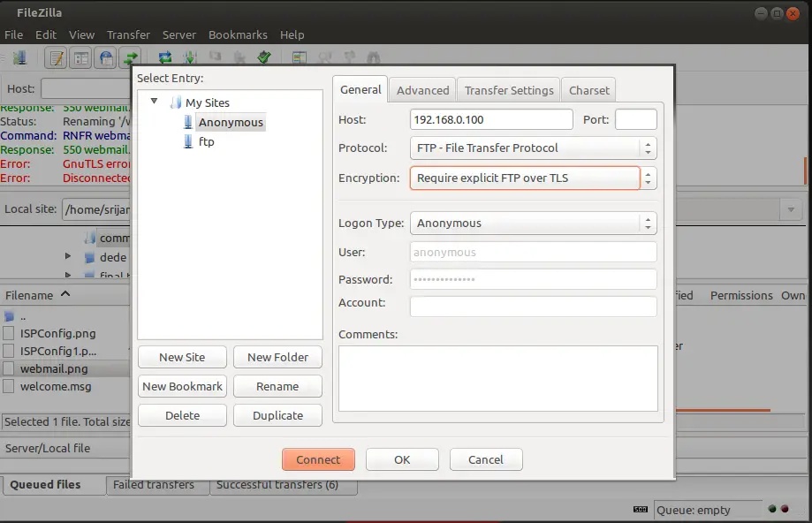Click the server icon beside Anonymous

click(188, 122)
